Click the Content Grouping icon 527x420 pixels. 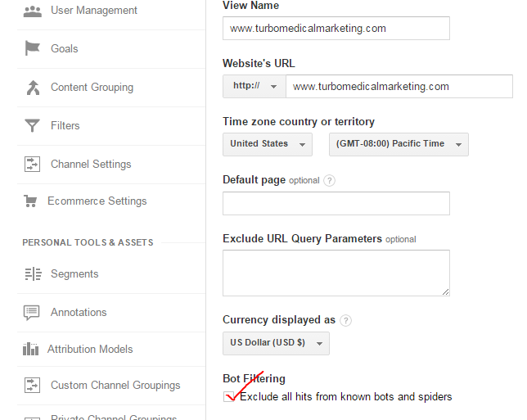(x=33, y=88)
